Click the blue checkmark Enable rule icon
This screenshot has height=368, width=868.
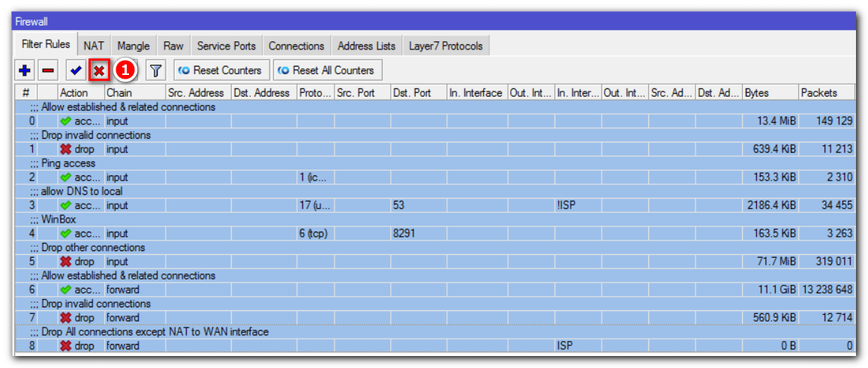[75, 70]
